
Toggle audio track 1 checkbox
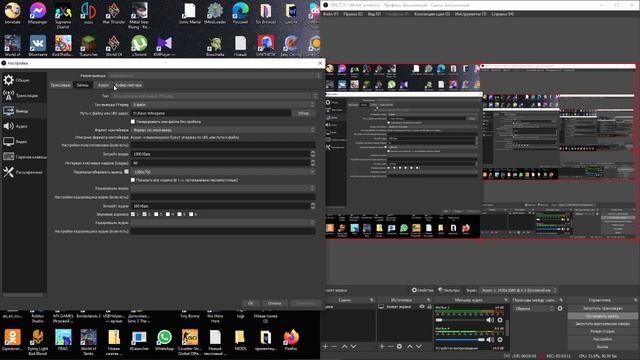(x=133, y=214)
